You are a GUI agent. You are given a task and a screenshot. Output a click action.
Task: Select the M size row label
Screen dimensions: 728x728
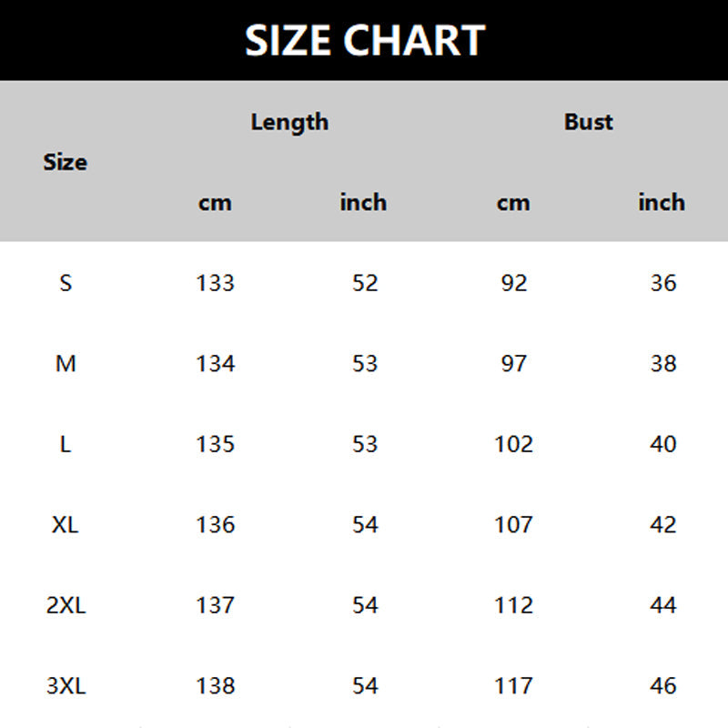coord(66,364)
